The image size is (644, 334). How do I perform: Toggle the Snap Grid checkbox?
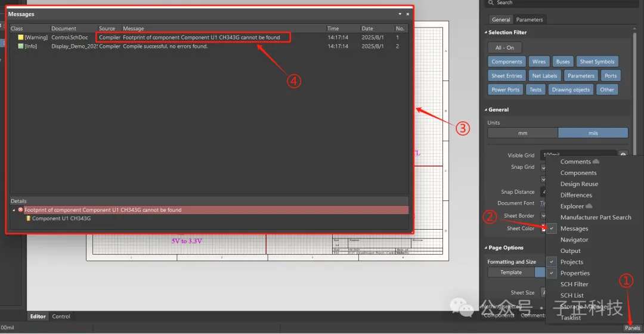tap(543, 168)
